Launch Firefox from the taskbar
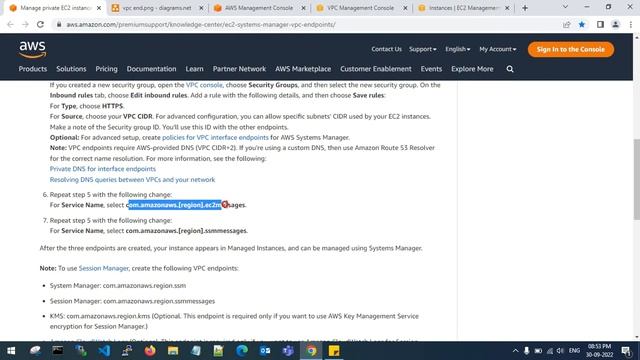Viewport: 640px width, 360px height. click(150, 351)
